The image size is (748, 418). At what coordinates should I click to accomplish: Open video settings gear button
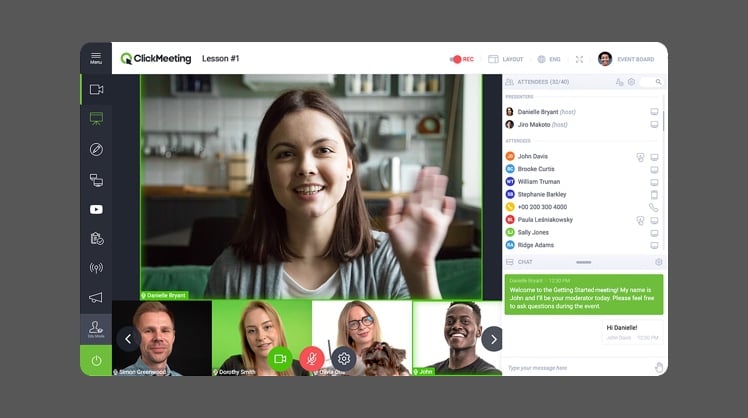[344, 358]
